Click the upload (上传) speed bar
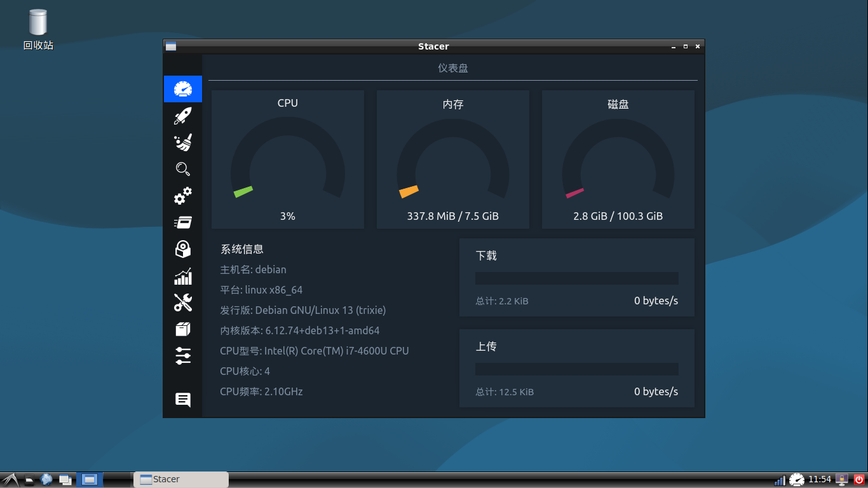Viewport: 868px width, 488px height. pyautogui.click(x=576, y=369)
